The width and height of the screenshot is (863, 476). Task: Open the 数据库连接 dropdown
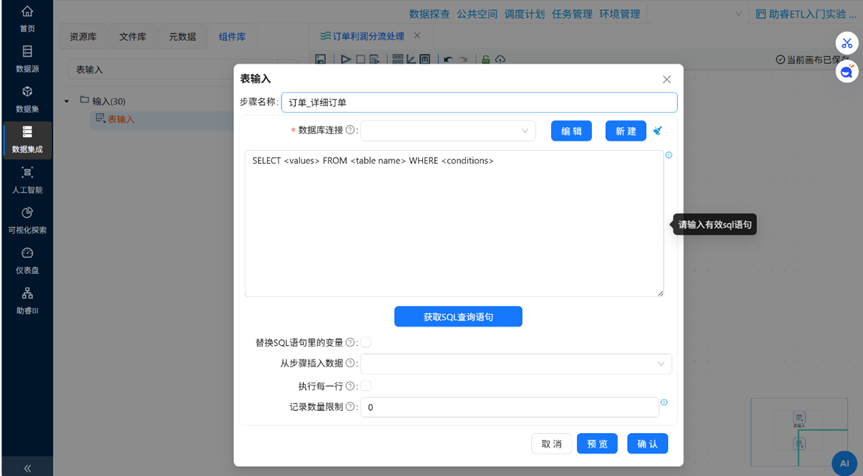point(448,131)
